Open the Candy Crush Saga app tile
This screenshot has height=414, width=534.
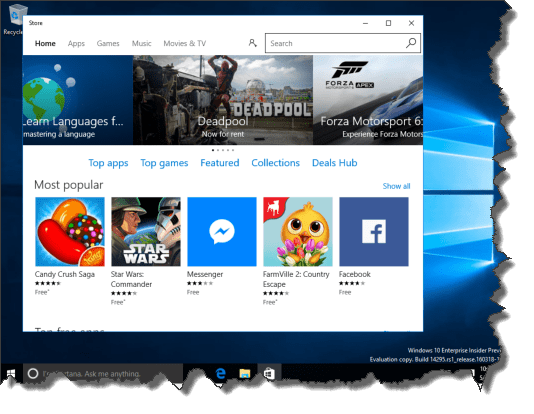click(70, 232)
